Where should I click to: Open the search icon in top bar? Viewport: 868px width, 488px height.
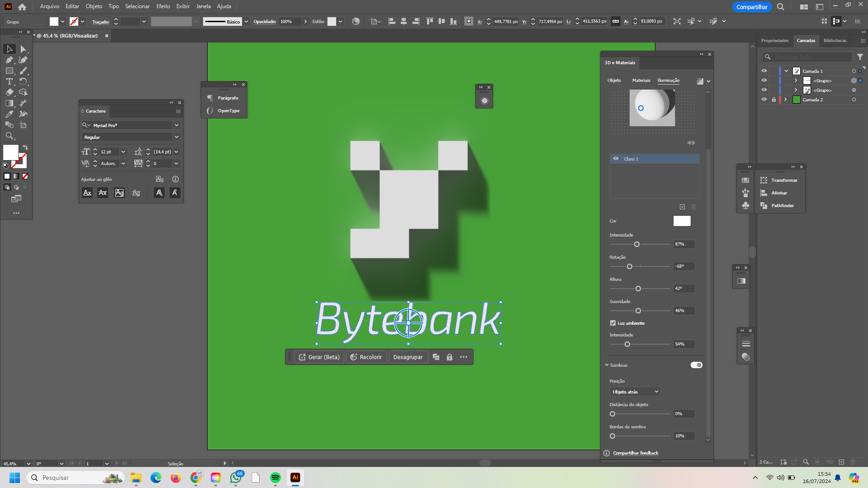coord(781,7)
